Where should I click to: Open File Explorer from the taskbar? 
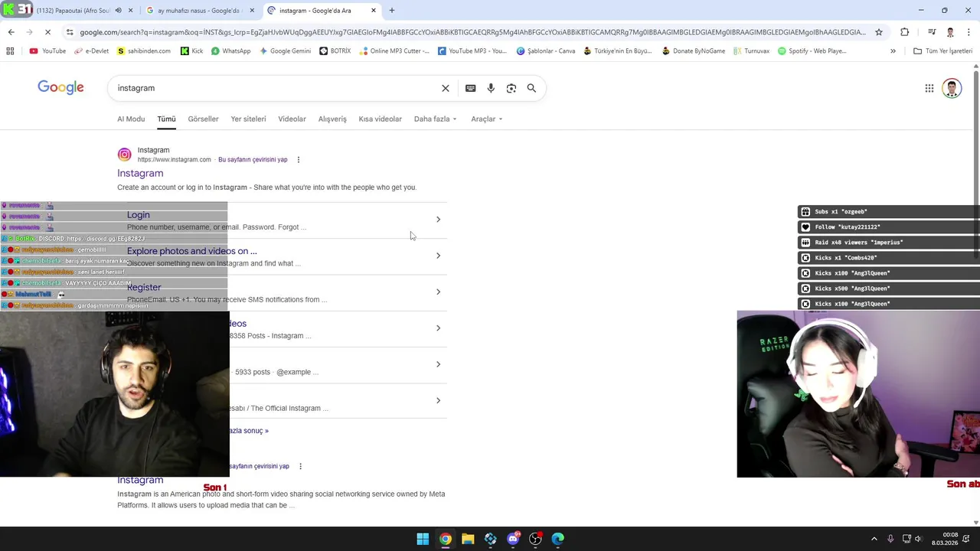pyautogui.click(x=468, y=539)
